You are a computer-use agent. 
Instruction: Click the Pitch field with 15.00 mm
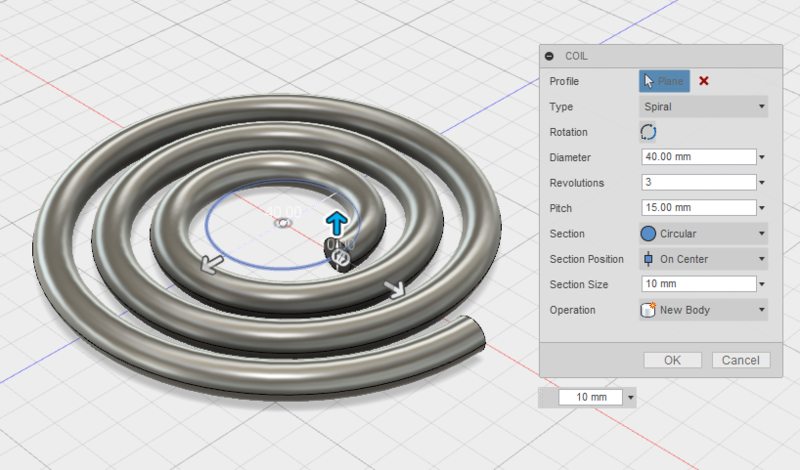698,208
